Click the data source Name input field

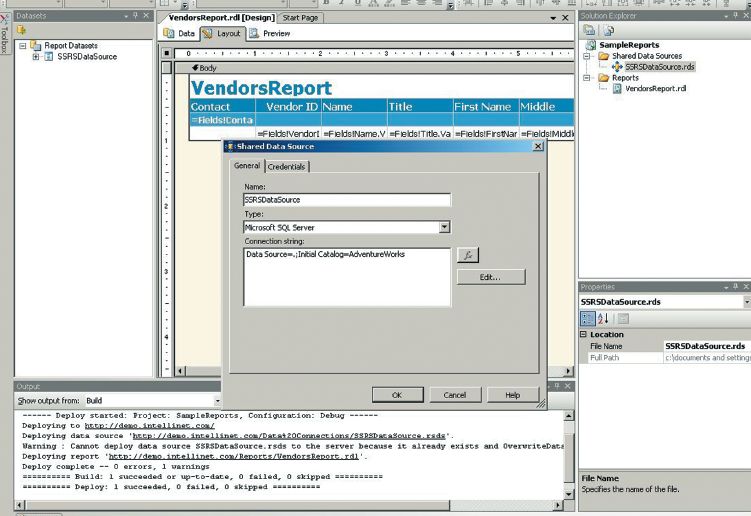pyautogui.click(x=346, y=200)
